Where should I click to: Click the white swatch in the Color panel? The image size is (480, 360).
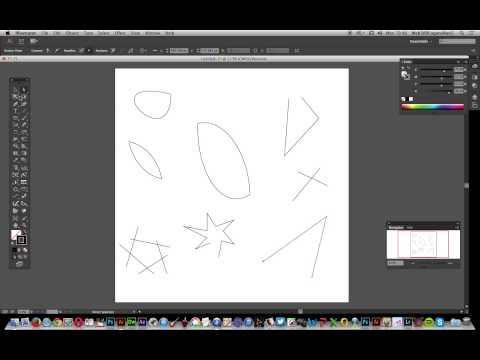pos(411,99)
